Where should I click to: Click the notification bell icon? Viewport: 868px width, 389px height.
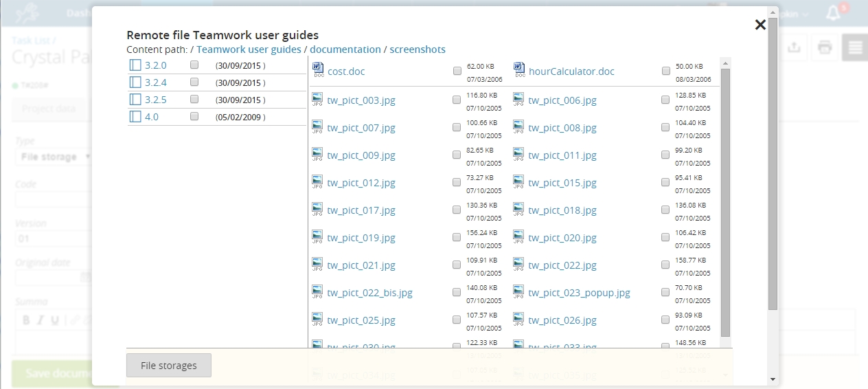click(x=834, y=14)
